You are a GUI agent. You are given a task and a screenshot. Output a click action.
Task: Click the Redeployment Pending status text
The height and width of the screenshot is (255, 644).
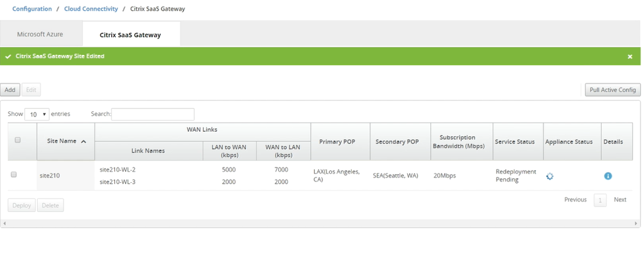tap(516, 176)
